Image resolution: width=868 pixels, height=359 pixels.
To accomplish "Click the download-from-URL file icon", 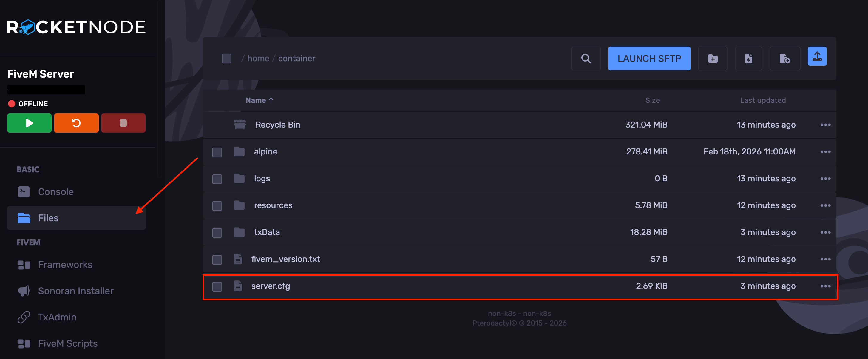I will point(748,58).
